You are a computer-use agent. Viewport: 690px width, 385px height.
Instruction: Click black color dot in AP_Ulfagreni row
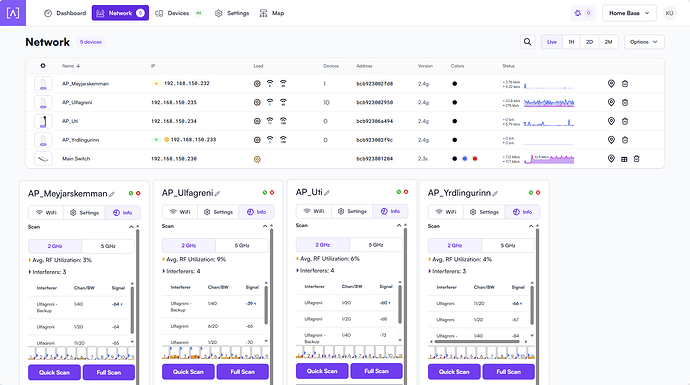coord(455,102)
